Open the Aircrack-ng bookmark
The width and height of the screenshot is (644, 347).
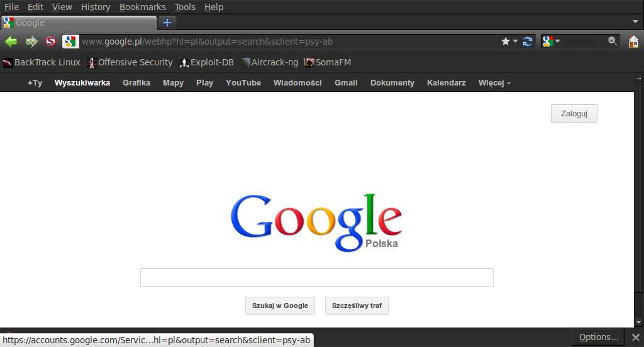270,62
